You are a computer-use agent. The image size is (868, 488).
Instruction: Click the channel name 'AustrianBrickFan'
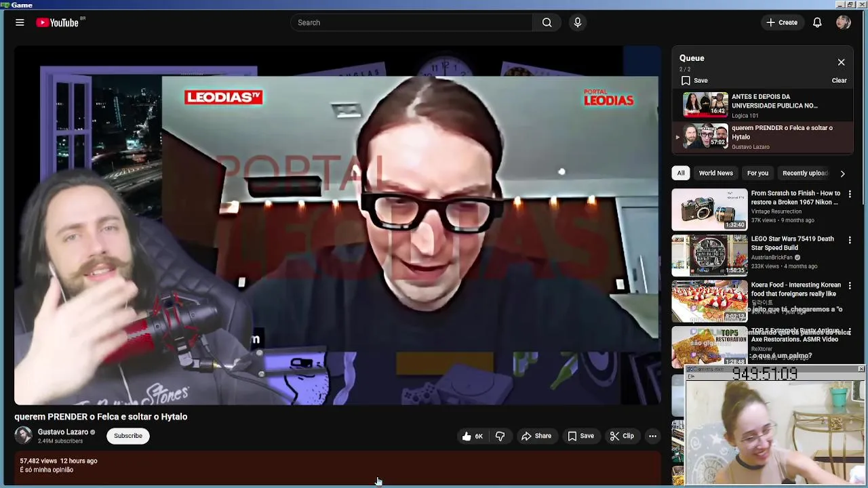(772, 258)
